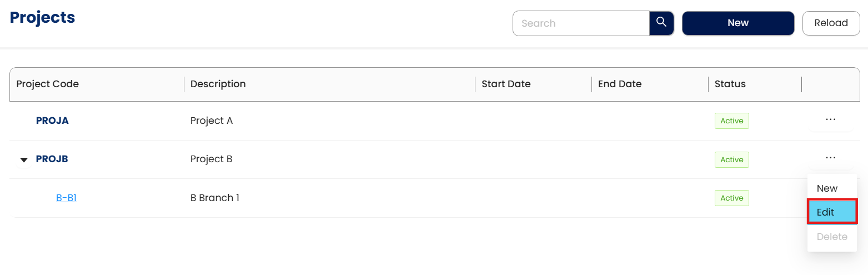Choose New in the context menu
Viewport: 868px width, 275px height.
coord(827,188)
